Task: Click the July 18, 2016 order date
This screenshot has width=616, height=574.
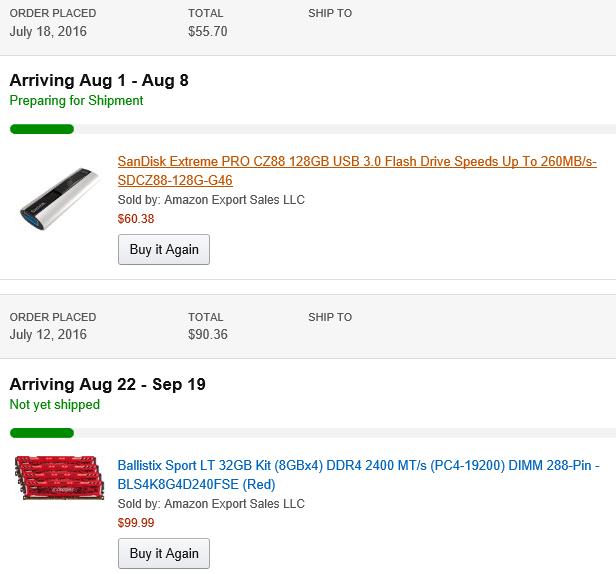Action: pos(48,31)
